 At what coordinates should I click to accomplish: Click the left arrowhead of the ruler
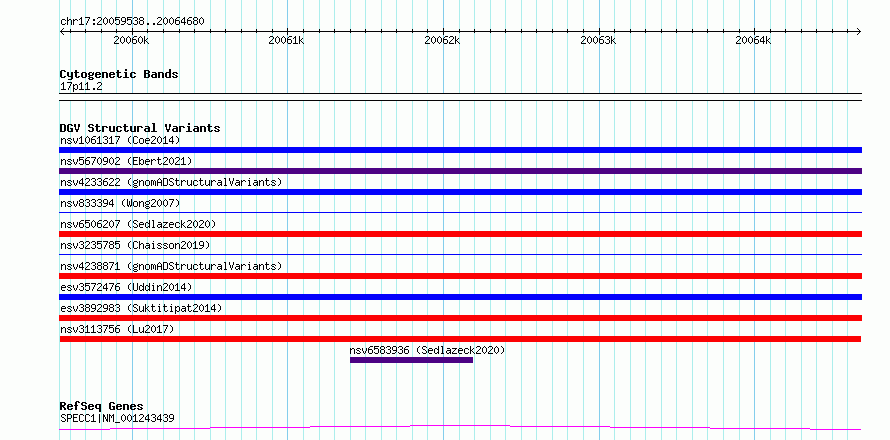coord(62,31)
